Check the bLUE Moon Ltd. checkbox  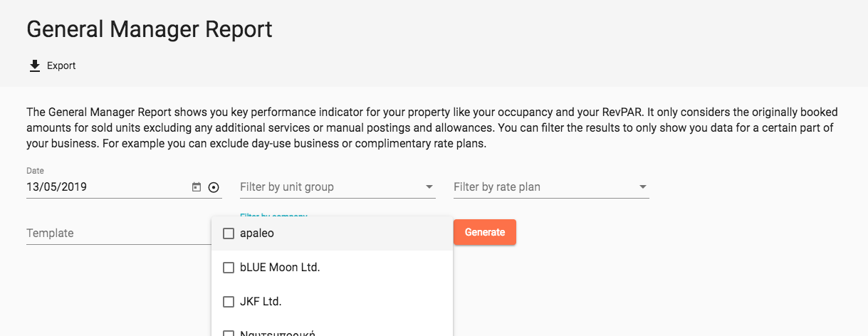[229, 268]
